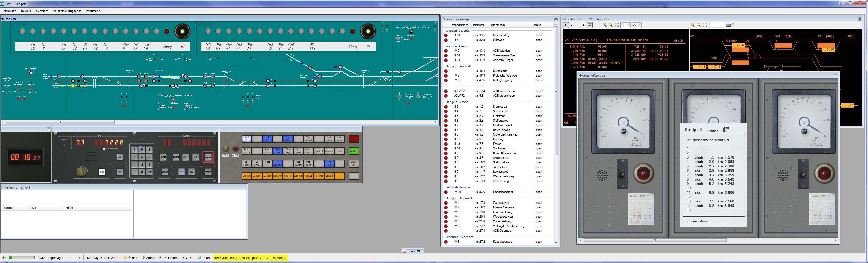Click the right arrow of the NX-tableau scrollbar
Viewport: 868px width, 263px height.
tap(435, 122)
